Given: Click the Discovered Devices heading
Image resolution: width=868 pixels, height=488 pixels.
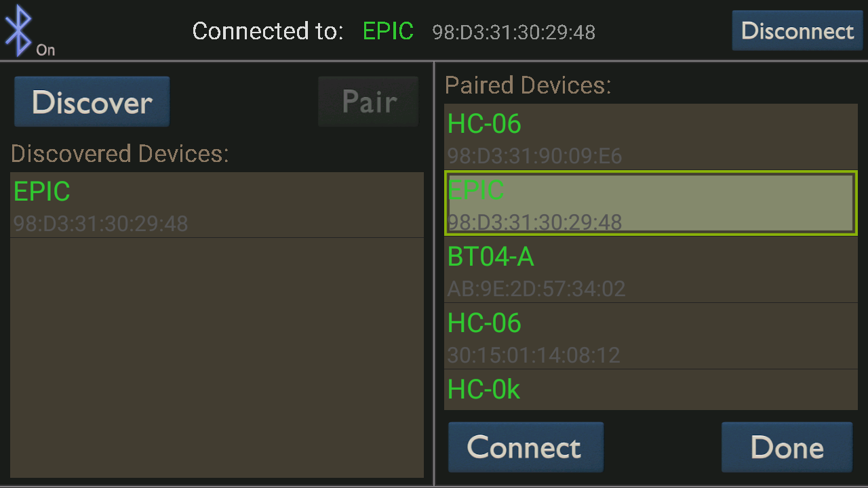Looking at the screenshot, I should coord(119,154).
